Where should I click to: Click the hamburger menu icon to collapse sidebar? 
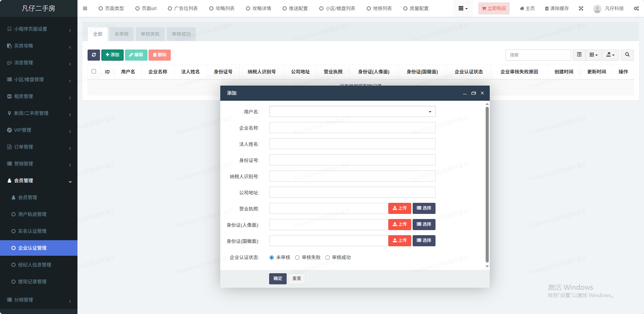[x=85, y=8]
